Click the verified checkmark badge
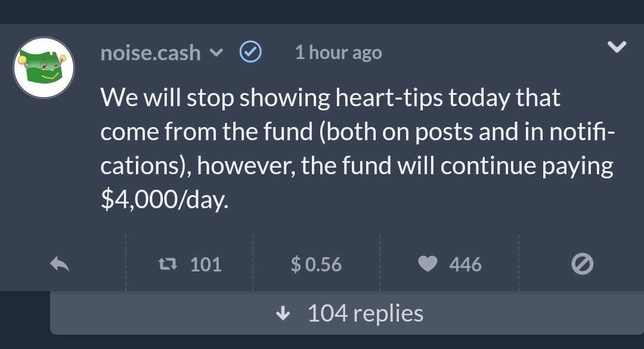The image size is (644, 349). [x=250, y=52]
